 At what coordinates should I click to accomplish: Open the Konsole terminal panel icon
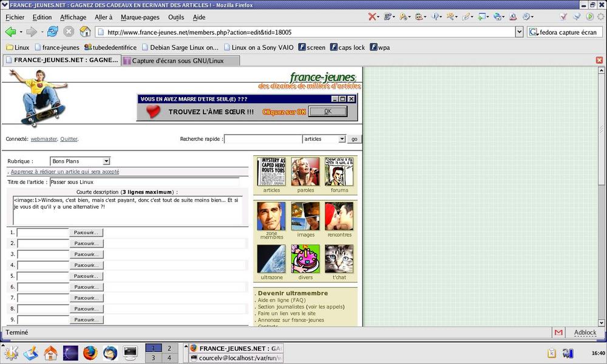click(x=131, y=352)
